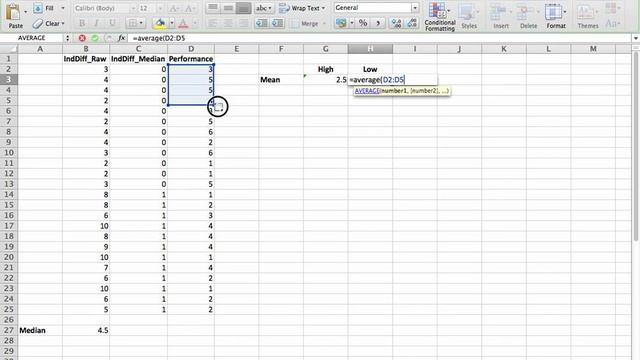Click the Performance header cell

point(191,59)
